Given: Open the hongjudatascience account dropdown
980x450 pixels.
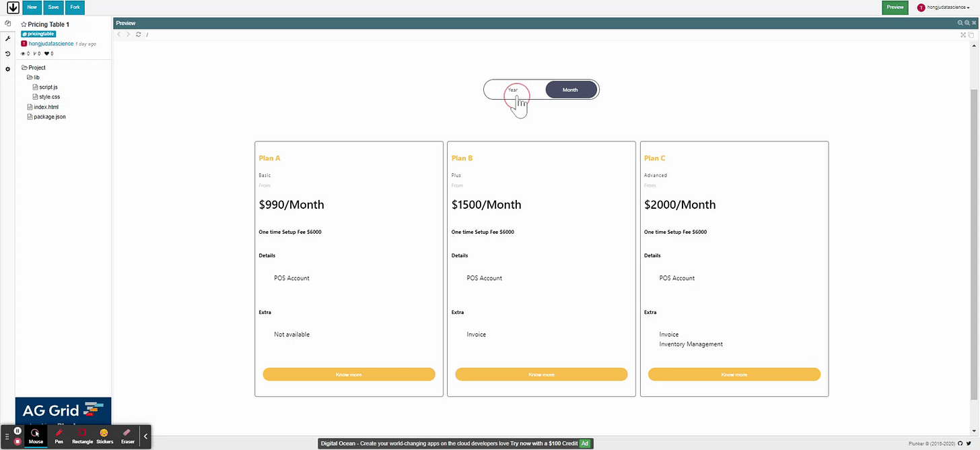Looking at the screenshot, I should click(x=948, y=7).
